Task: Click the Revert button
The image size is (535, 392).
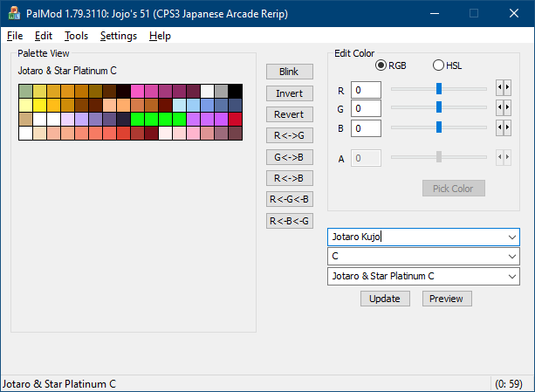Action: pos(289,114)
